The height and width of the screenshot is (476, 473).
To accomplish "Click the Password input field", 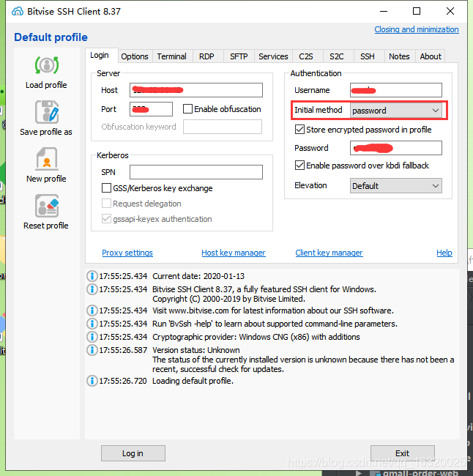I will (x=396, y=148).
